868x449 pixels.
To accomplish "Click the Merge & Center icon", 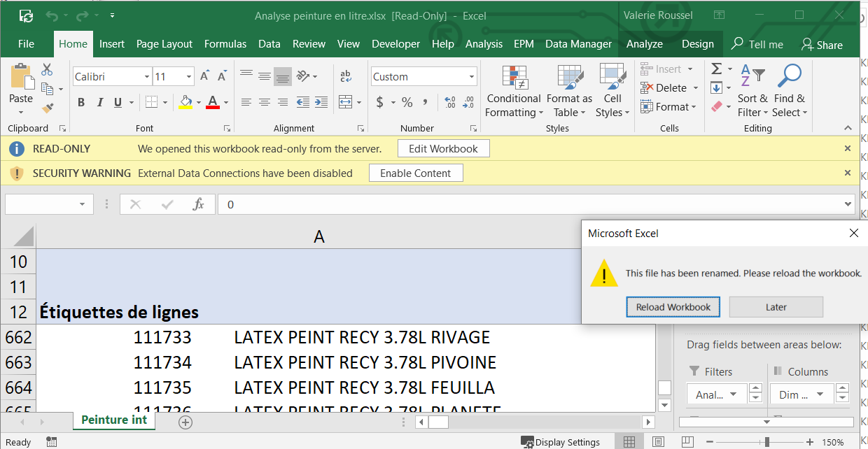I will (x=346, y=103).
